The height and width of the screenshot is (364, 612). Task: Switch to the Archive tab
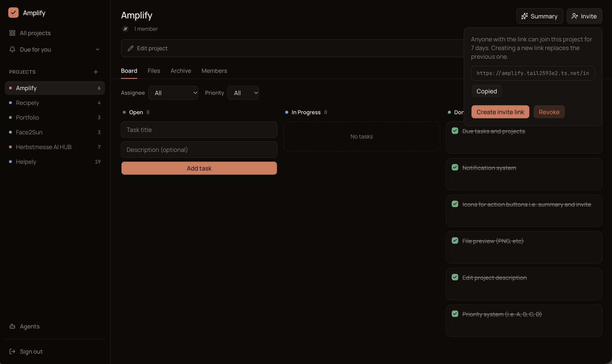click(x=181, y=71)
